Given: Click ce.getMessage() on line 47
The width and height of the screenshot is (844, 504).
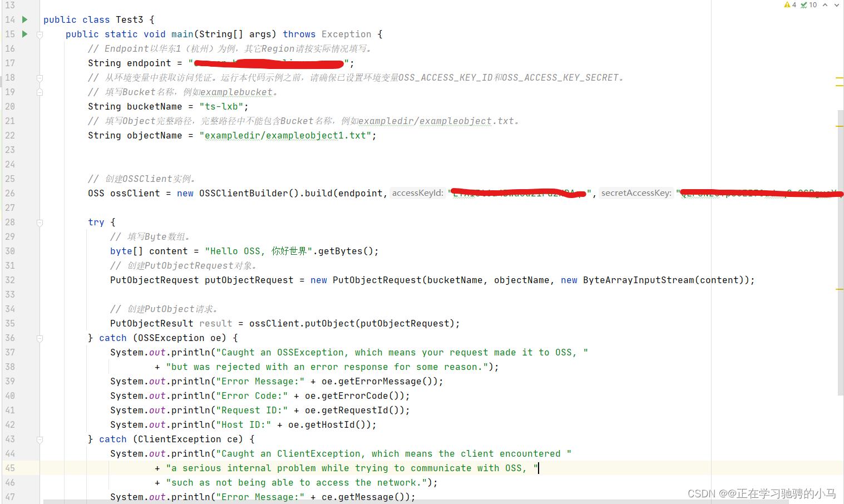Looking at the screenshot, I should tap(366, 497).
